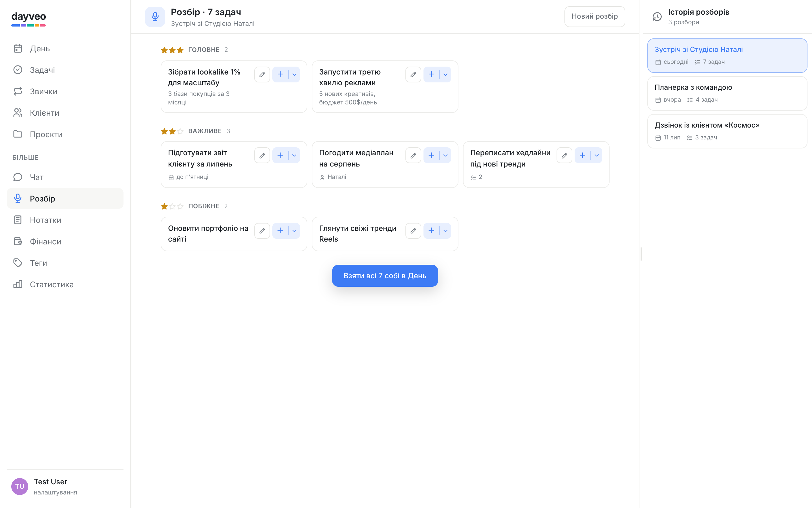
Task: Add 'Підготувати звіт клієнту' with plus icon
Action: click(280, 155)
